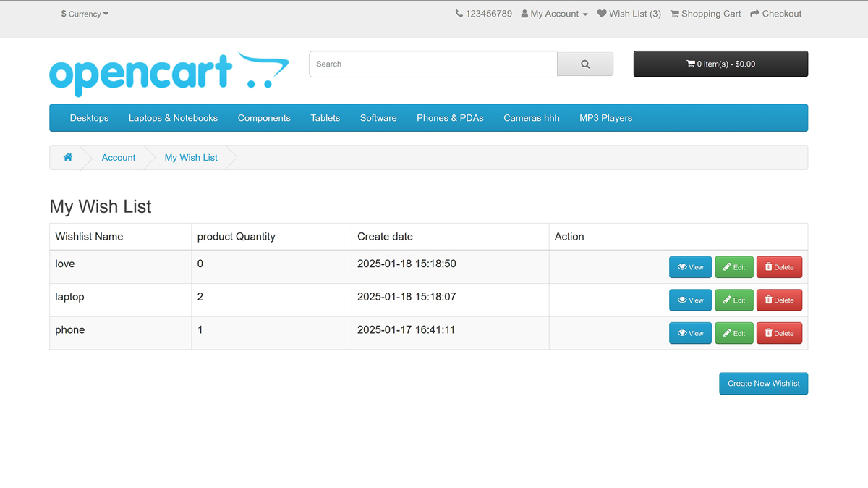Open the Wish List heart link
This screenshot has width=868, height=488.
[x=629, y=14]
